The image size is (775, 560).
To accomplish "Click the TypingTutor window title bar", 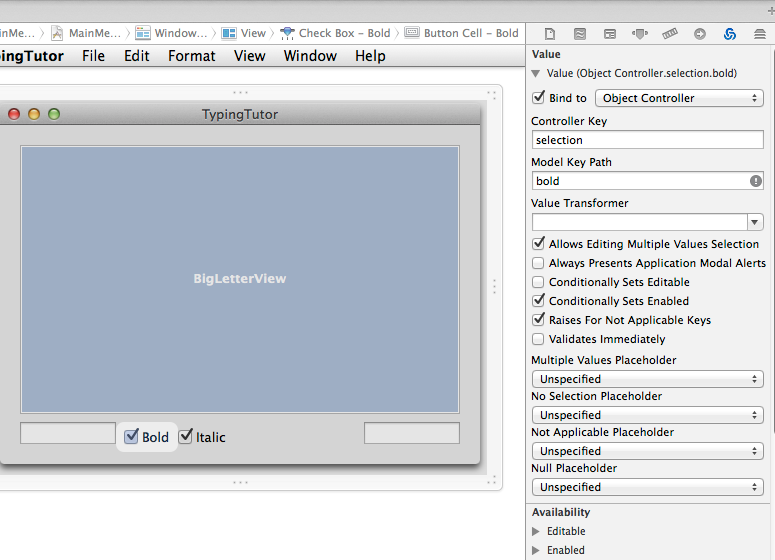I will pyautogui.click(x=240, y=114).
